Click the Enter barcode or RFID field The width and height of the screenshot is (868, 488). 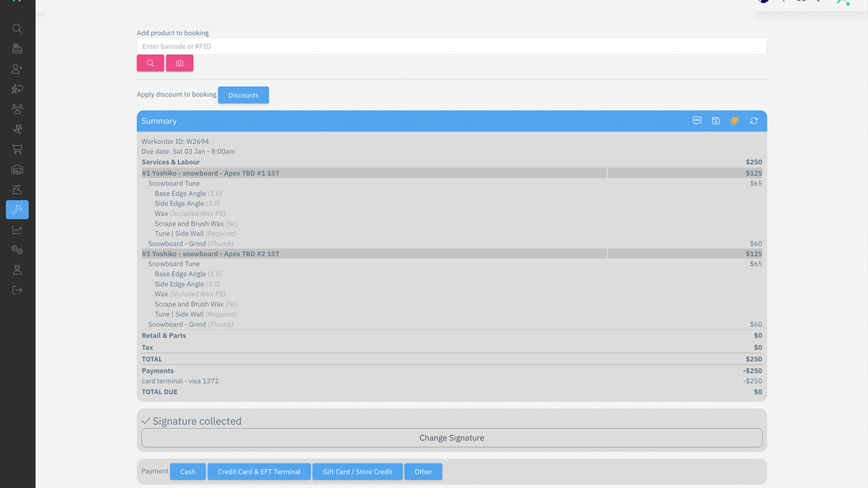[451, 46]
